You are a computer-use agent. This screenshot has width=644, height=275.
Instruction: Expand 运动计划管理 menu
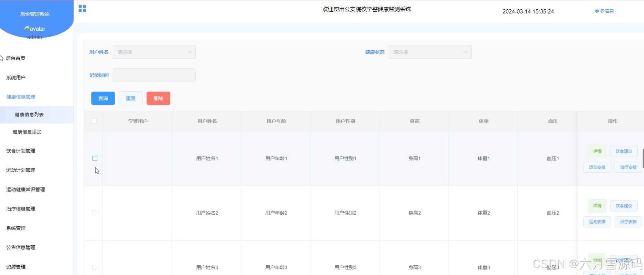click(x=21, y=170)
